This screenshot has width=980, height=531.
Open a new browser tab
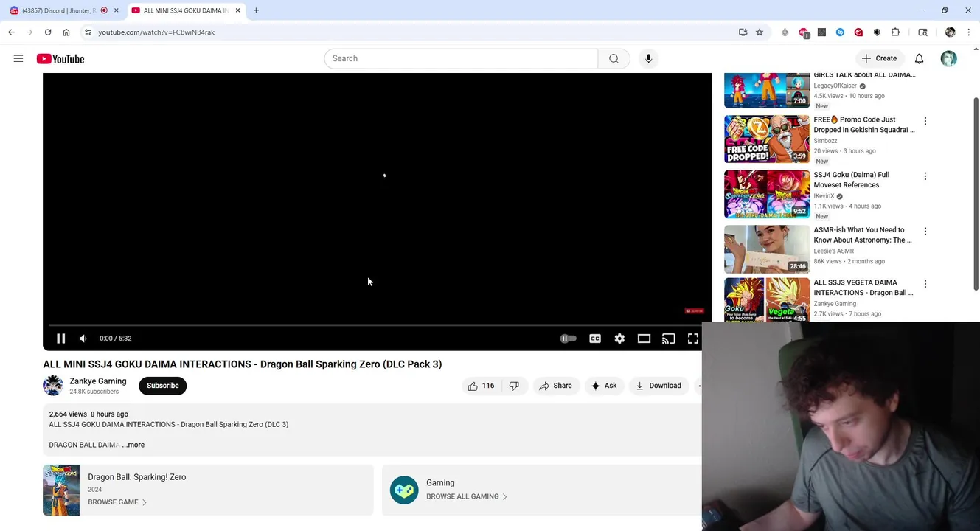(x=256, y=10)
